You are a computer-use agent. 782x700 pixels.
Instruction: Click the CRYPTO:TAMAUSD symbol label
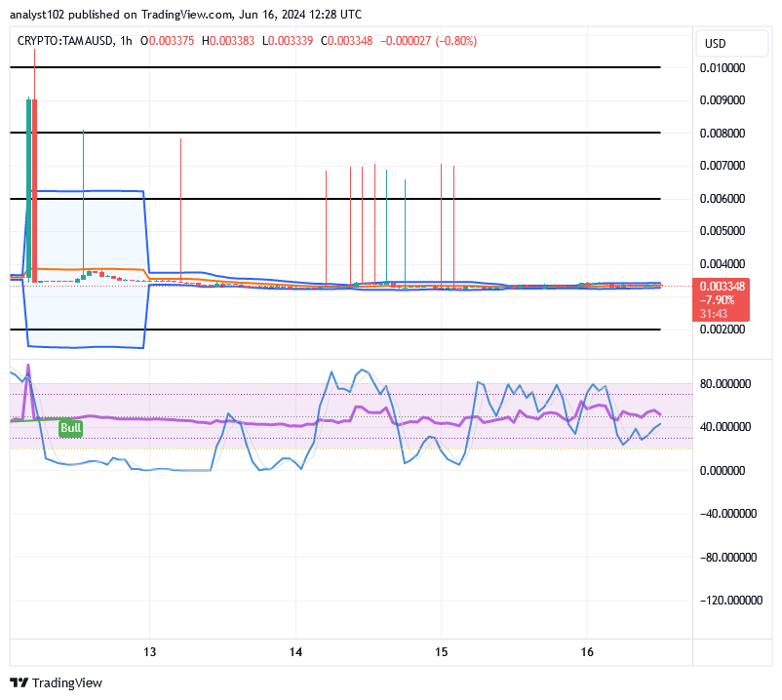click(65, 41)
